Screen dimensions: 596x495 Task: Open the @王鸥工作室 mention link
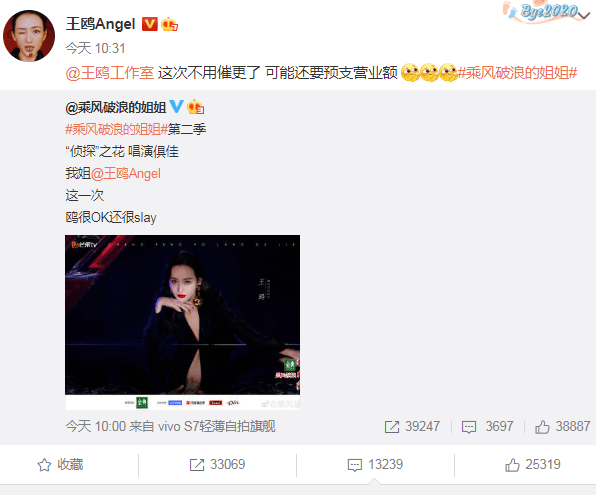tap(109, 73)
